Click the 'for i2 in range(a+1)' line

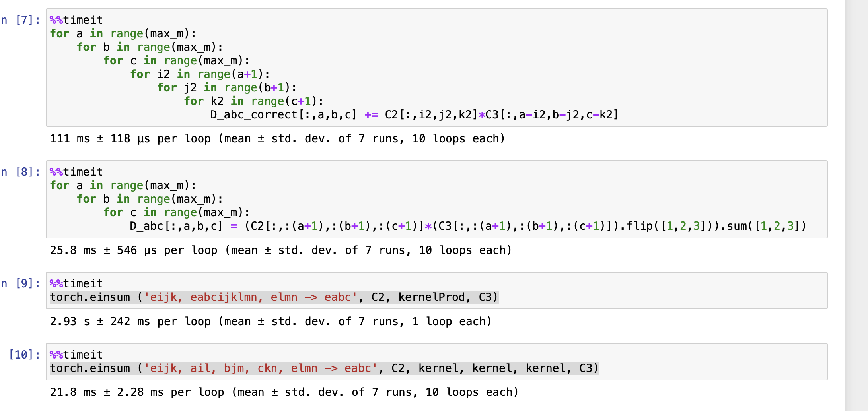[200, 74]
